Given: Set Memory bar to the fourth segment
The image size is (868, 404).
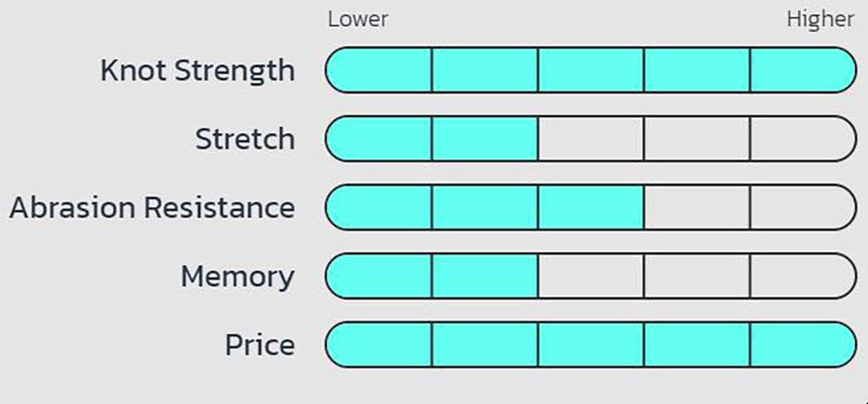Looking at the screenshot, I should point(697,276).
